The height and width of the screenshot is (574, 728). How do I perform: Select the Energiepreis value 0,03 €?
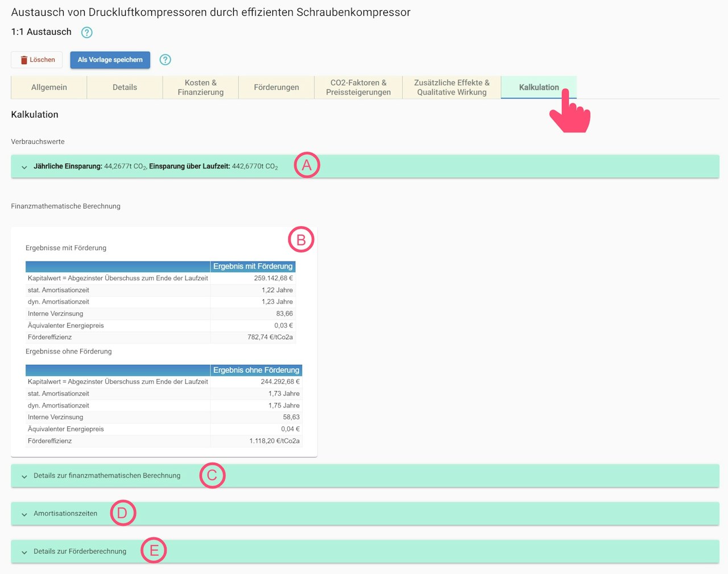pos(284,326)
